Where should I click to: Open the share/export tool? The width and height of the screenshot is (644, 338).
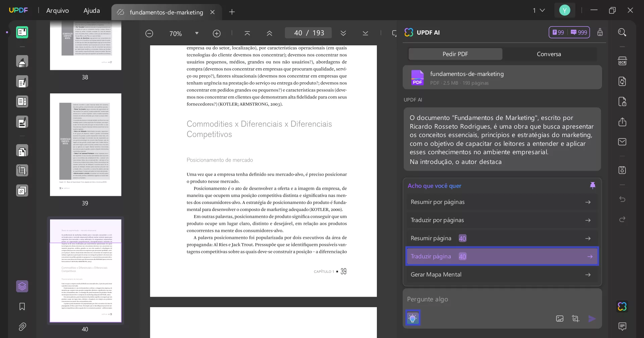pyautogui.click(x=622, y=122)
